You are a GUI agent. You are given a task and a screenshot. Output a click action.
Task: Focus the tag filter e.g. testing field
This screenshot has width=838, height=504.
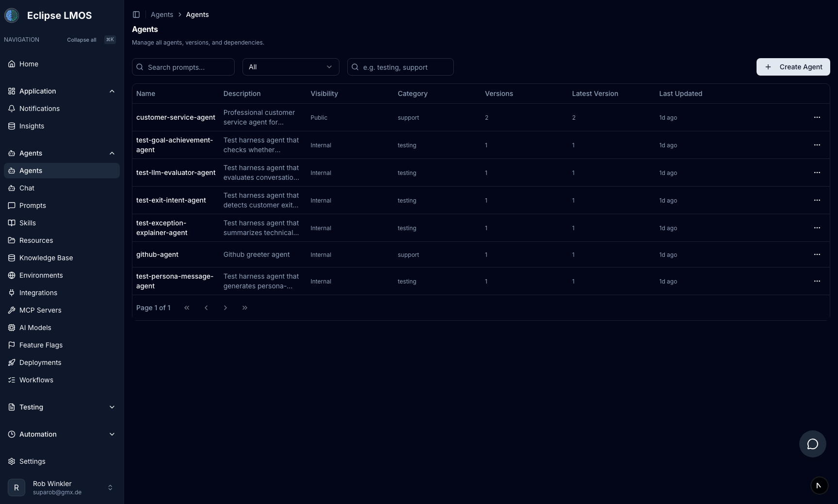pyautogui.click(x=401, y=67)
